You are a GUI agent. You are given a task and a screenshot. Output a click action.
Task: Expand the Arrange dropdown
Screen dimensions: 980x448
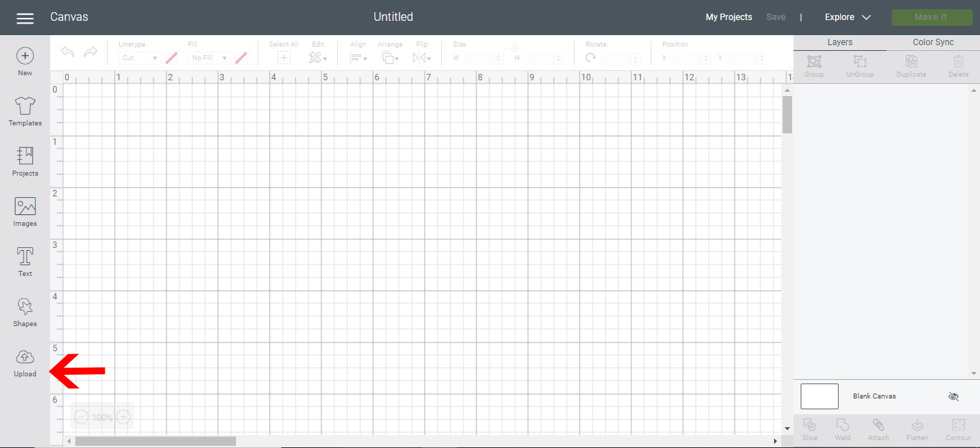click(390, 58)
